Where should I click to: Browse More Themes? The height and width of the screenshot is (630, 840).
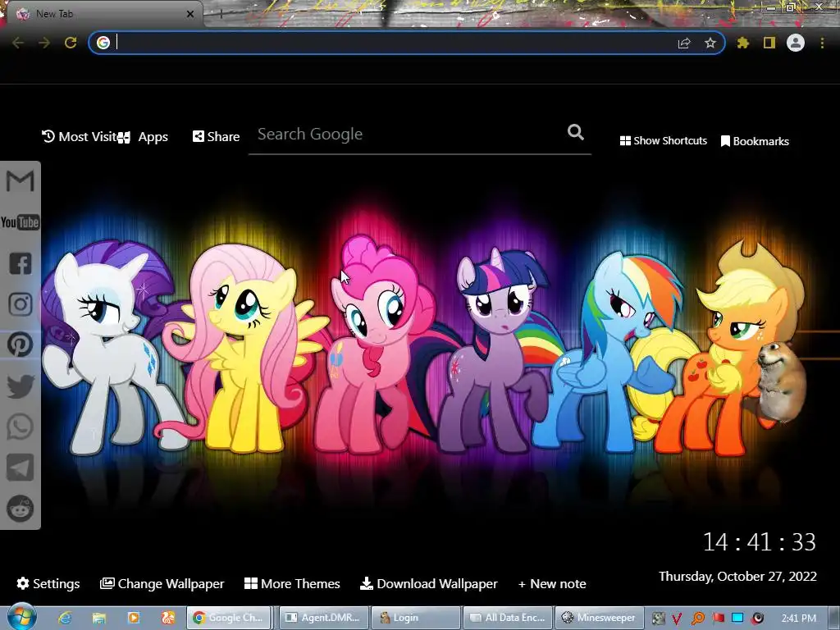[292, 583]
